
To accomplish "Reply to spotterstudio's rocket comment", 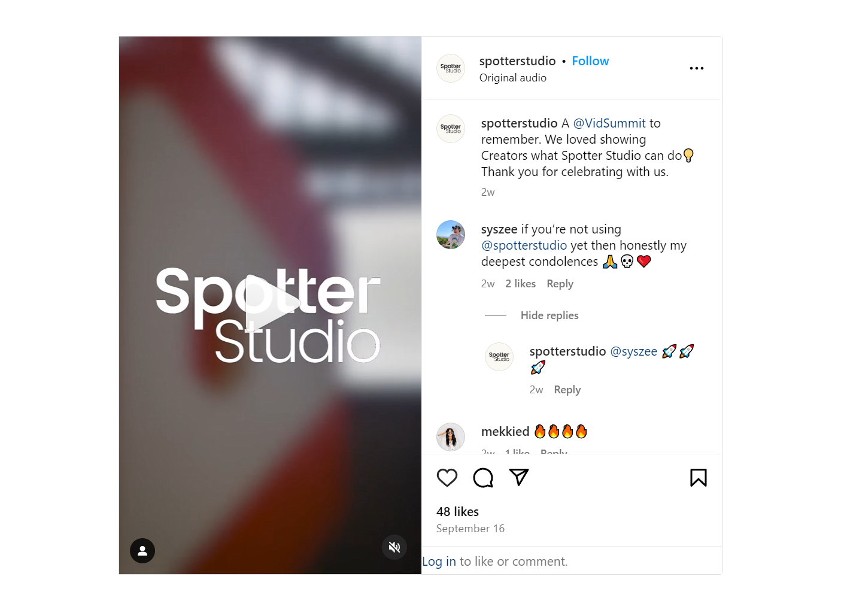I will pos(567,390).
